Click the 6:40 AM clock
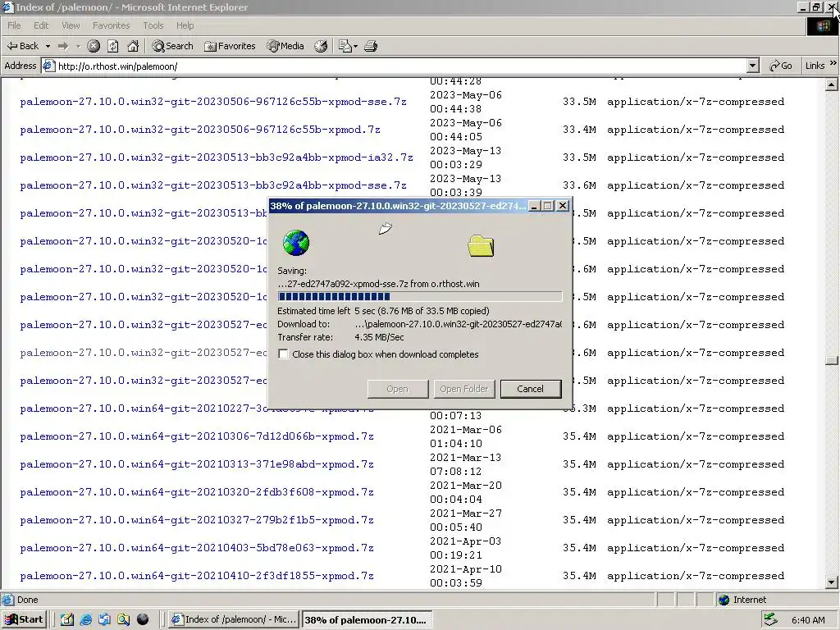Viewport: 840px width, 630px height. [808, 620]
